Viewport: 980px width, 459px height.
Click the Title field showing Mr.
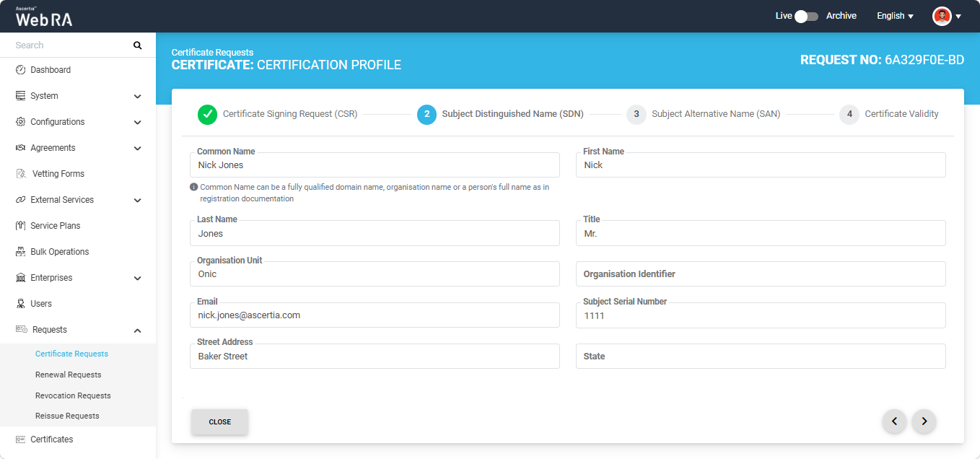point(761,233)
